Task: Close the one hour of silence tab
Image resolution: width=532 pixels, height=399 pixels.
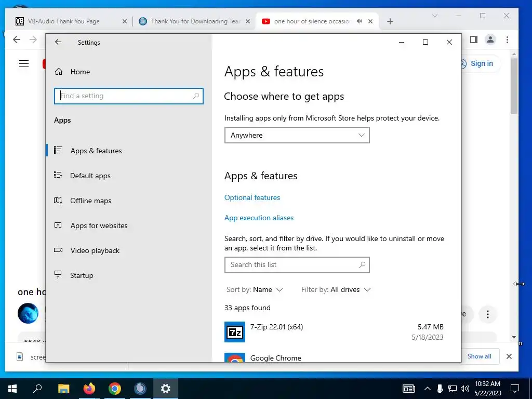Action: 370,21
